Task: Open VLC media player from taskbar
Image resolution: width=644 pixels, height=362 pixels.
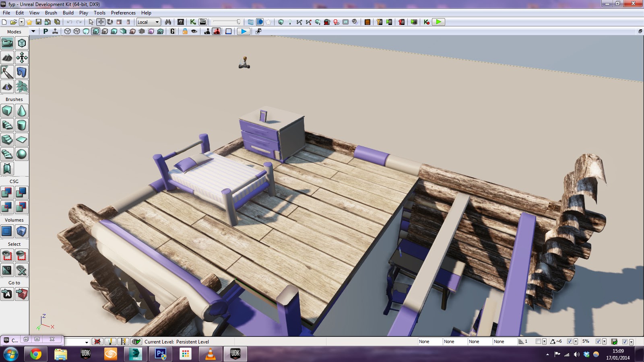Action: 211,354
